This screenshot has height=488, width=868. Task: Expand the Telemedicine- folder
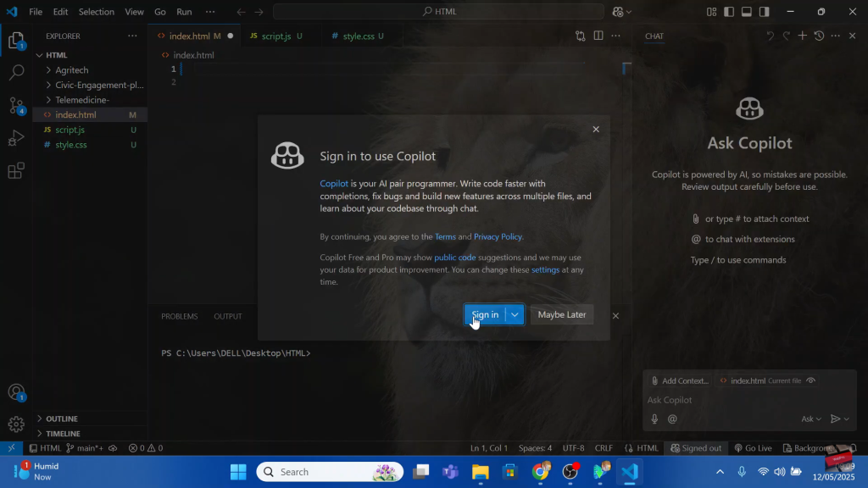(88, 100)
